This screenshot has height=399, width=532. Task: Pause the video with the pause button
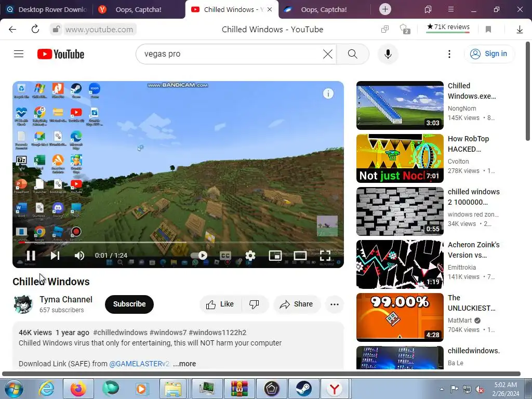pyautogui.click(x=31, y=255)
